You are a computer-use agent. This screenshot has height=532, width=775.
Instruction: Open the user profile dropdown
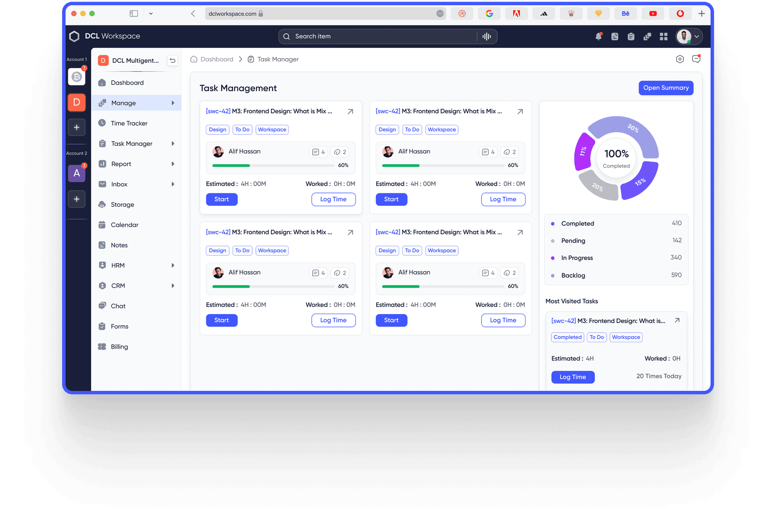pos(689,36)
